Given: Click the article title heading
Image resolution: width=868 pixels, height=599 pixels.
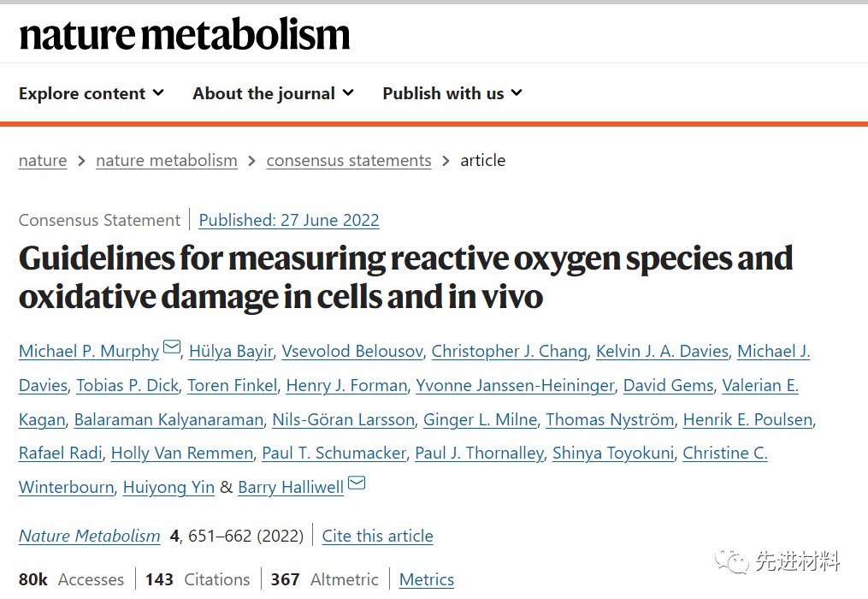Looking at the screenshot, I should 405,277.
